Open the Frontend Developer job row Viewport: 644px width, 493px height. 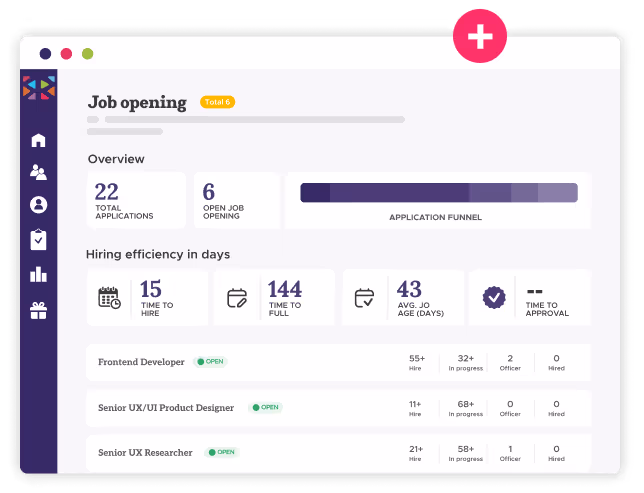click(339, 362)
